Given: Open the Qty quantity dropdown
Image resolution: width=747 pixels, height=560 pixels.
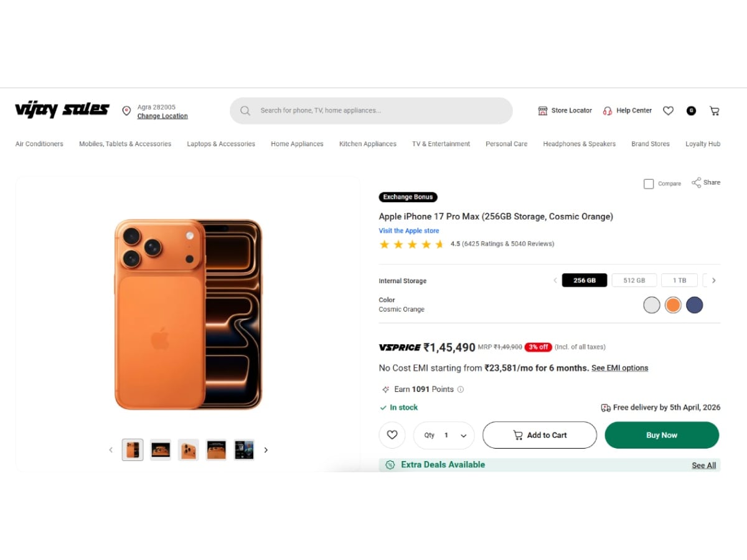Looking at the screenshot, I should point(444,435).
